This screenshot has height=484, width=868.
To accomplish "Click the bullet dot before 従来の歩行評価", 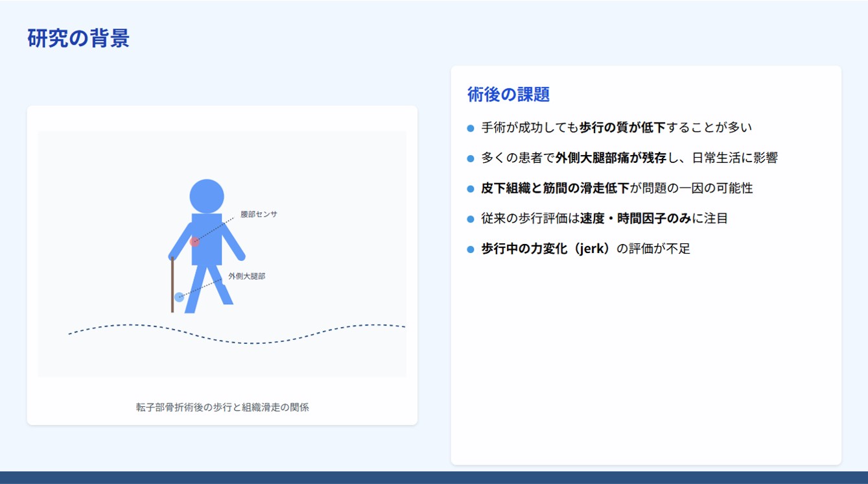I will (471, 219).
